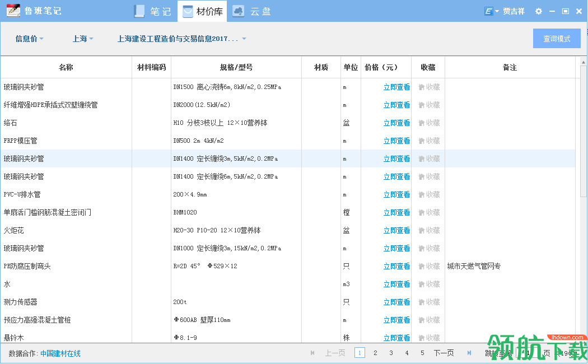Click the 材料编码 column header
This screenshot has width=588, height=364.
click(x=152, y=67)
